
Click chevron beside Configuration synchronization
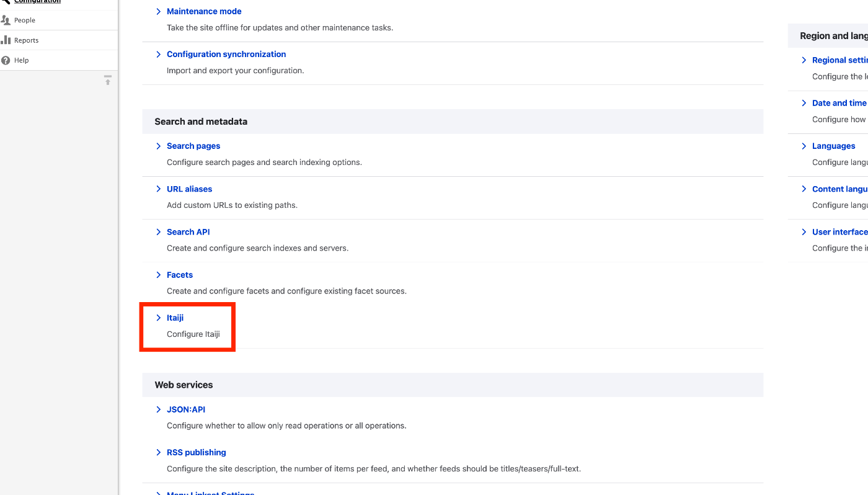(159, 54)
